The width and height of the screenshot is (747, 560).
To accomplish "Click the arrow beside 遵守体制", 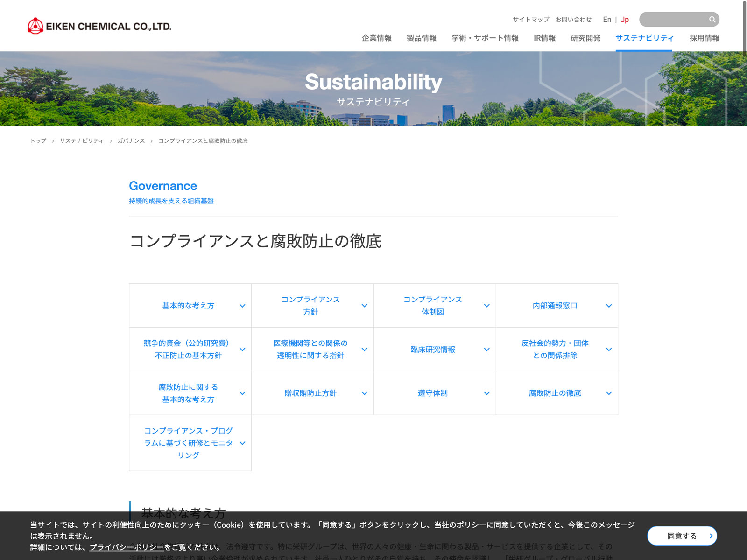I will click(x=486, y=393).
